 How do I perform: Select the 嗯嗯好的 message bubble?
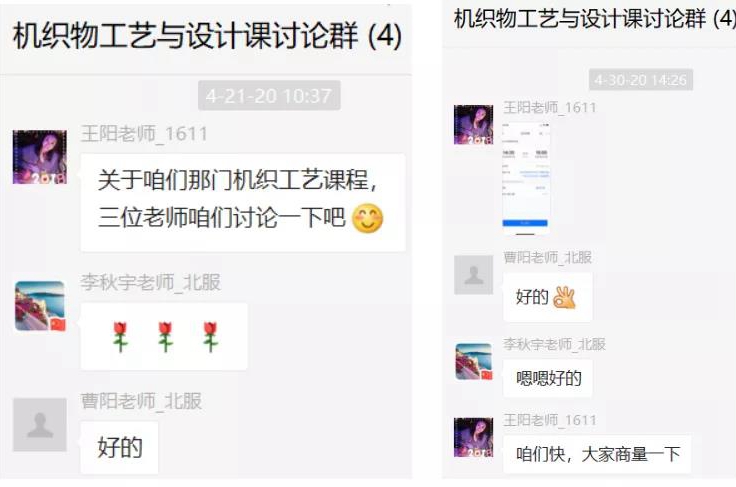pyautogui.click(x=547, y=378)
